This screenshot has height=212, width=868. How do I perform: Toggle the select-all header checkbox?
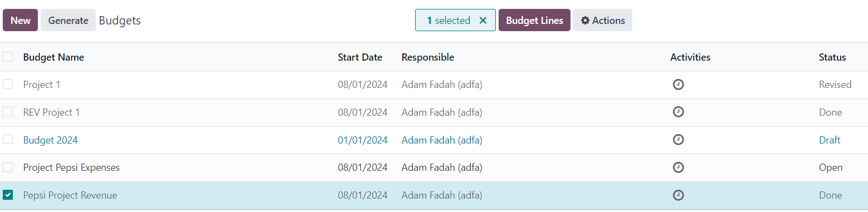click(8, 57)
